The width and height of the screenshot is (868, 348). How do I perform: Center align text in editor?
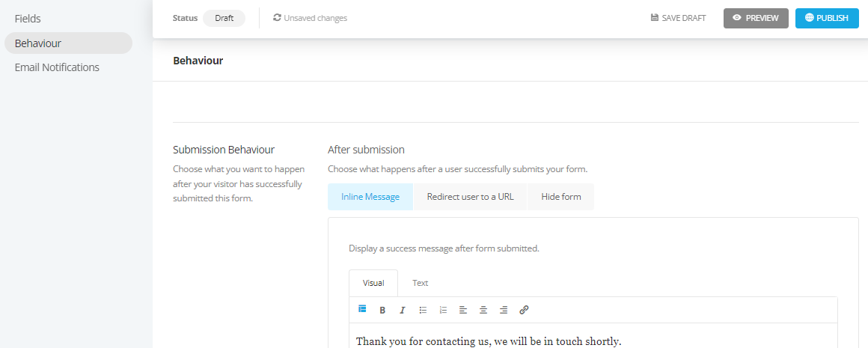point(483,311)
